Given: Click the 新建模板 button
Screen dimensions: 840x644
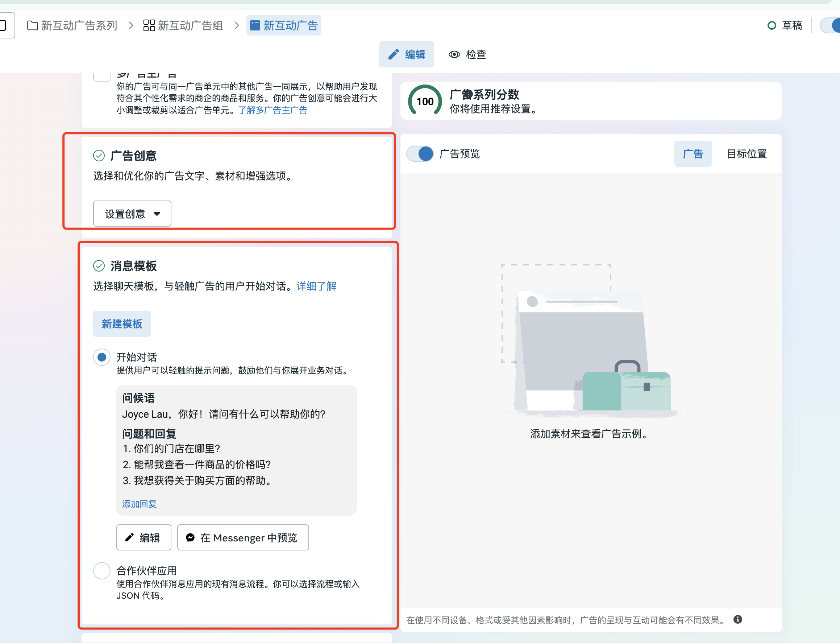Looking at the screenshot, I should [x=122, y=324].
